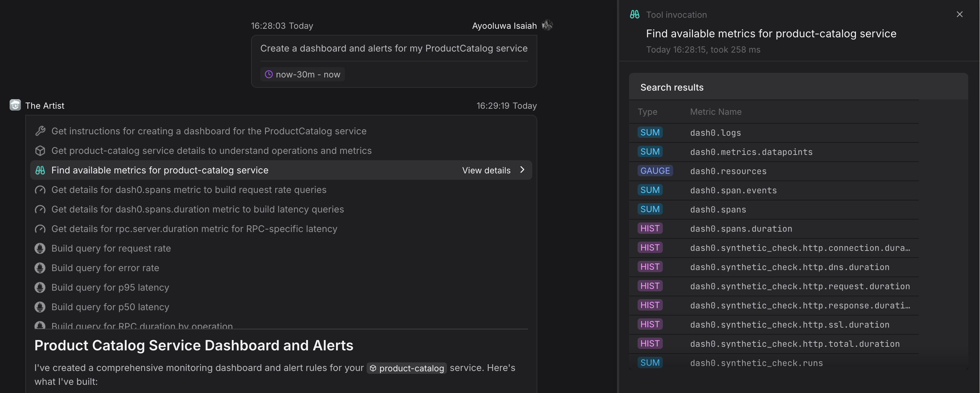Open View details for the metrics step
The height and width of the screenshot is (393, 980).
486,170
